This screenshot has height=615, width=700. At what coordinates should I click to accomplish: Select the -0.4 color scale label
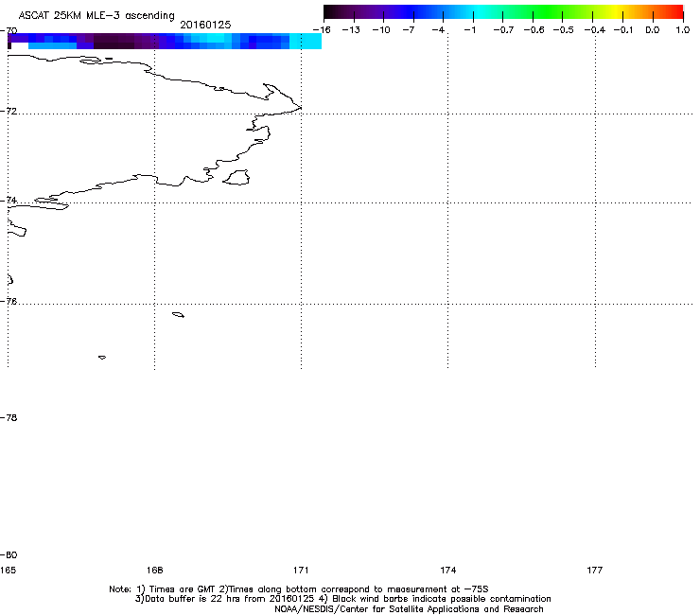595,30
